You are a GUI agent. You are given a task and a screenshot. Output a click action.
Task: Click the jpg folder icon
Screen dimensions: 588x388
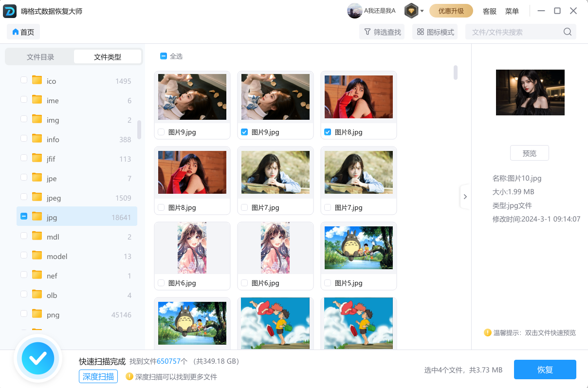click(37, 217)
